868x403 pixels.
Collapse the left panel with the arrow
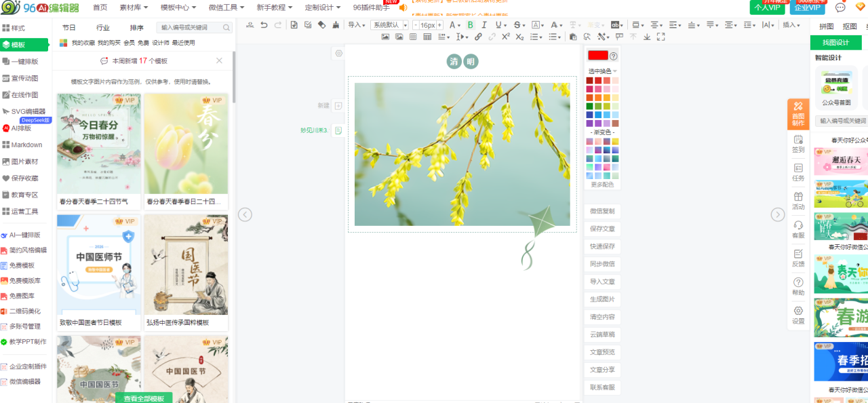(x=245, y=214)
